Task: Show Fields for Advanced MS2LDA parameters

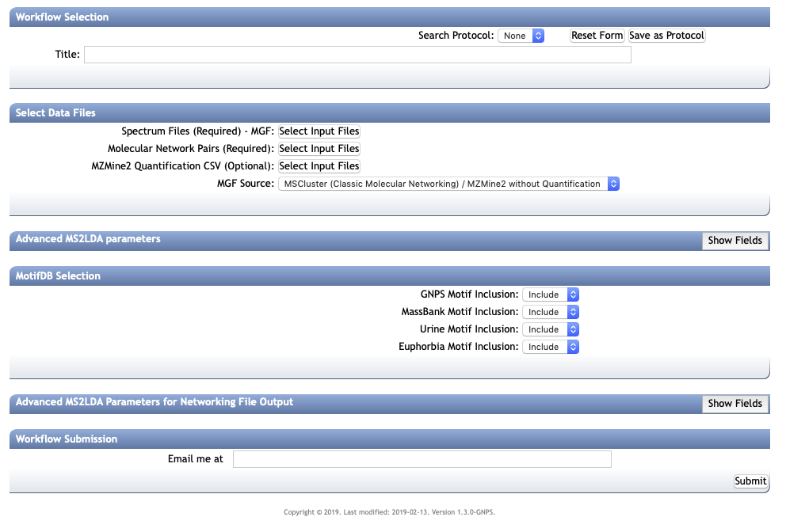Action: 734,241
